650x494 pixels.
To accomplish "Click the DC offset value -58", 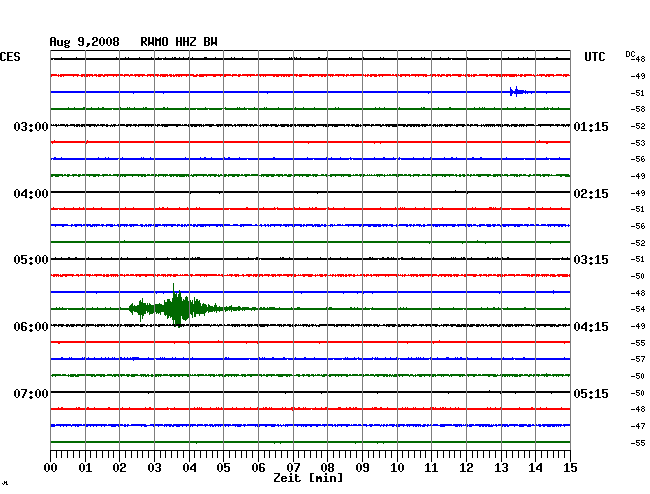I will [x=638, y=109].
